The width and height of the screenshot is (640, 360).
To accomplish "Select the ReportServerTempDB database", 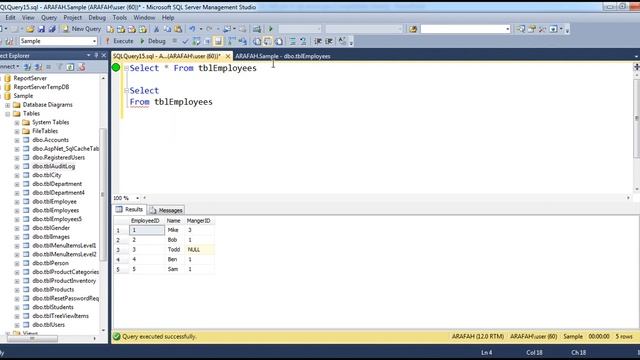I will (x=41, y=87).
